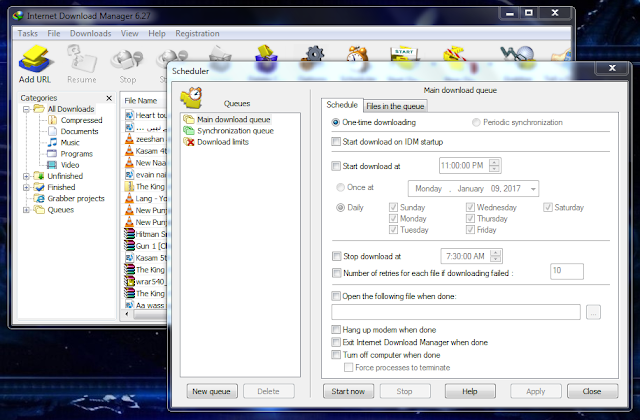Check Open the following file when done
Screen dimensions: 640x420
click(x=336, y=296)
